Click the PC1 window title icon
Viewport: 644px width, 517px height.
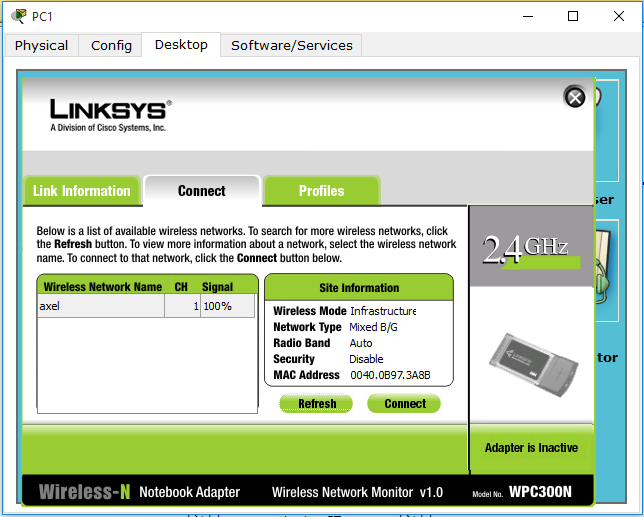pos(19,16)
